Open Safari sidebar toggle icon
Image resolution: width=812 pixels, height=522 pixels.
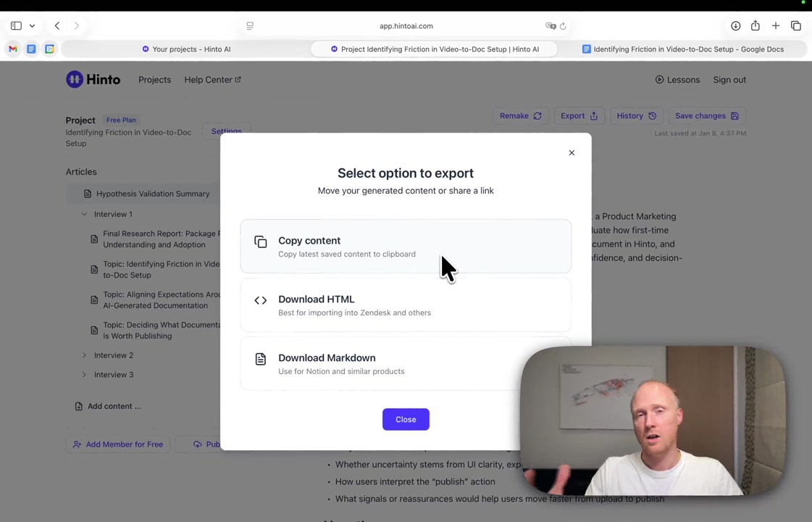(16, 26)
